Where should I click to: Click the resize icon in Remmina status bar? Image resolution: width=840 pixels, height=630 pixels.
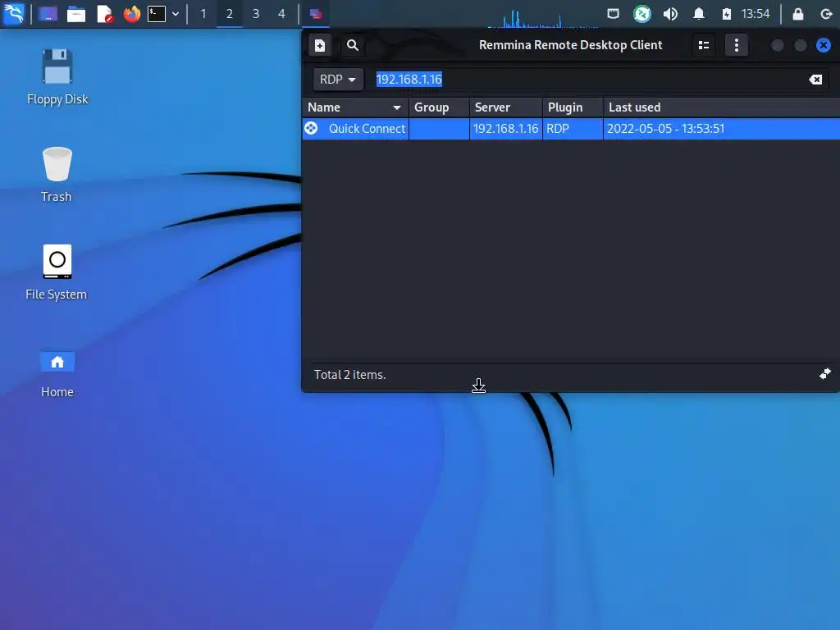[x=825, y=373]
